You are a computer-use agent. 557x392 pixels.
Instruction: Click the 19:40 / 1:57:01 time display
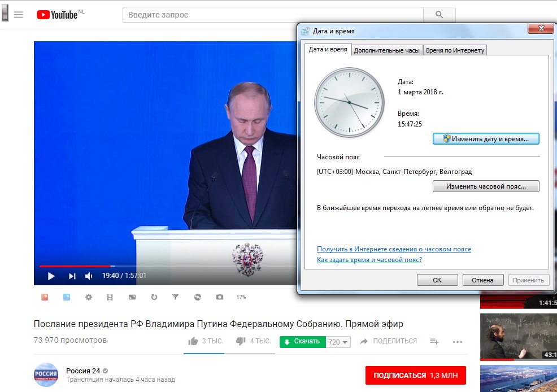pos(124,276)
